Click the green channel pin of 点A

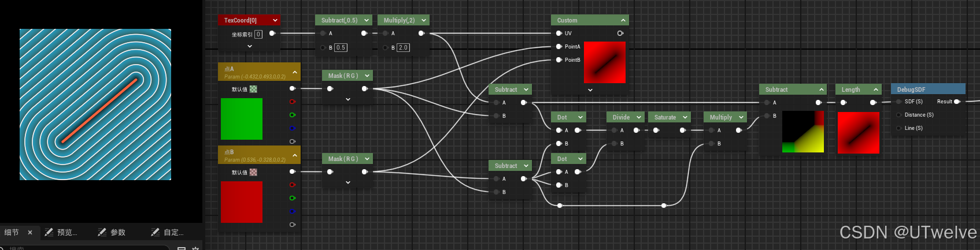click(x=292, y=115)
